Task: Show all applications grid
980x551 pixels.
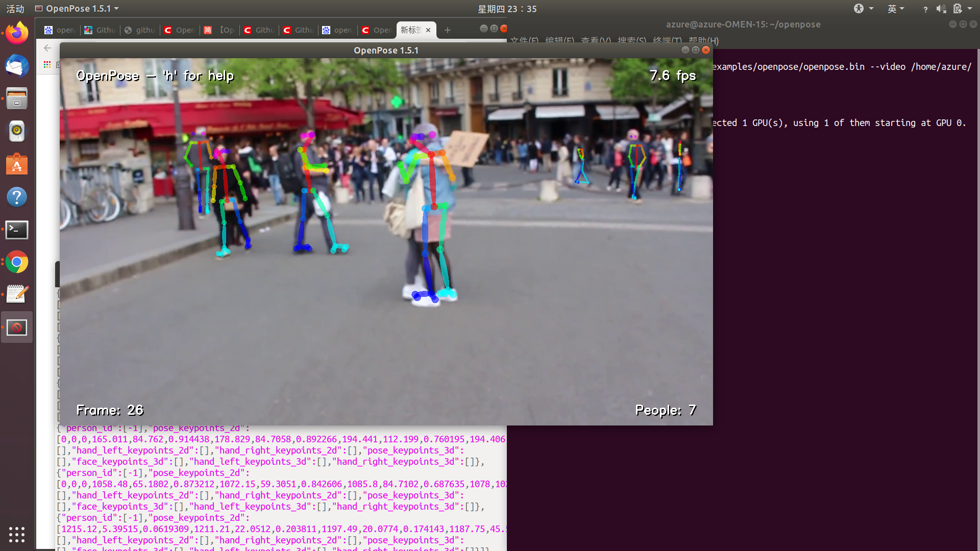Action: [17, 534]
